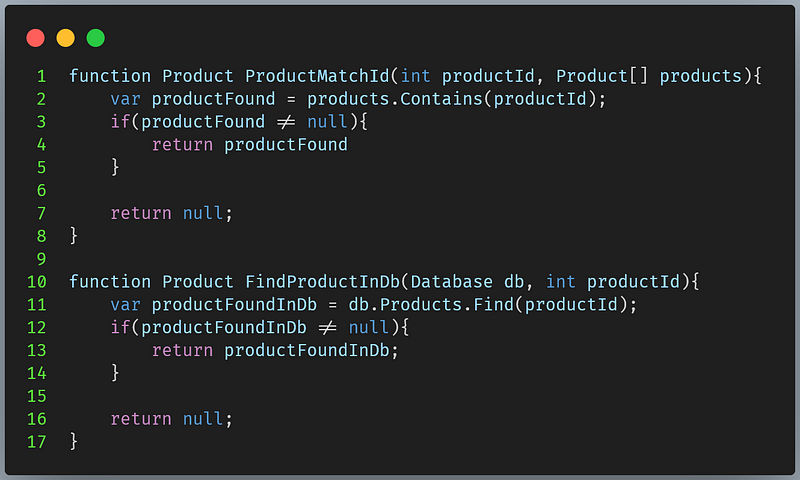Click 'return productFound' on line 4
Viewport: 800px width, 480px height.
[x=249, y=145]
